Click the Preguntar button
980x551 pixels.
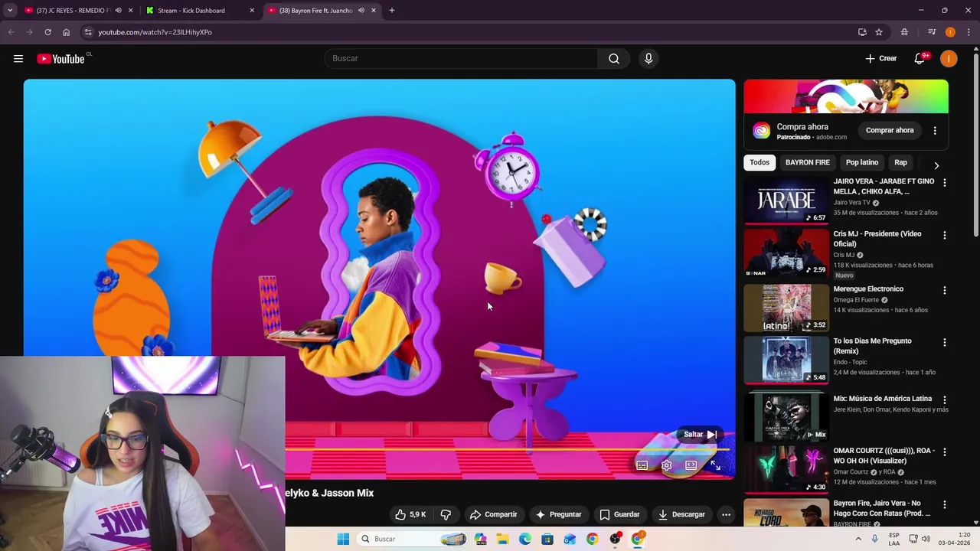pyautogui.click(x=558, y=514)
